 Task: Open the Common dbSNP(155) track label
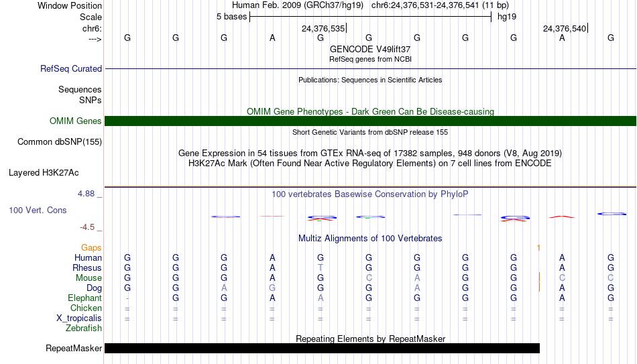point(59,142)
